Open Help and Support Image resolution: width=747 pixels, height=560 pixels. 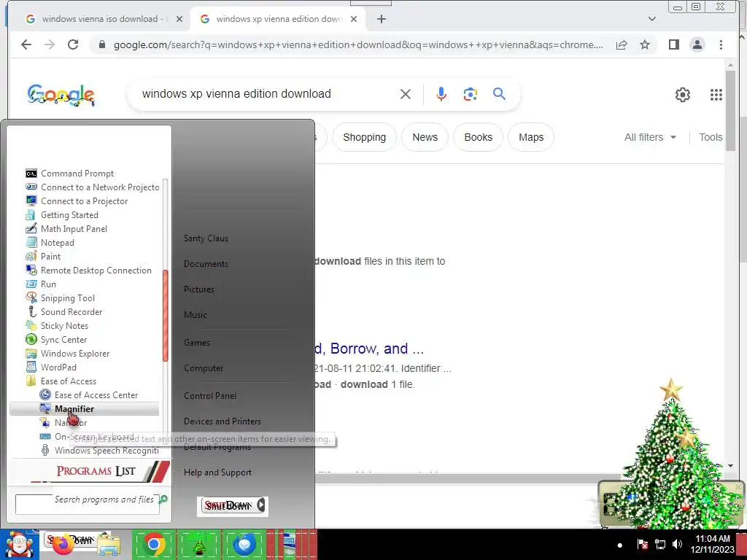click(217, 472)
